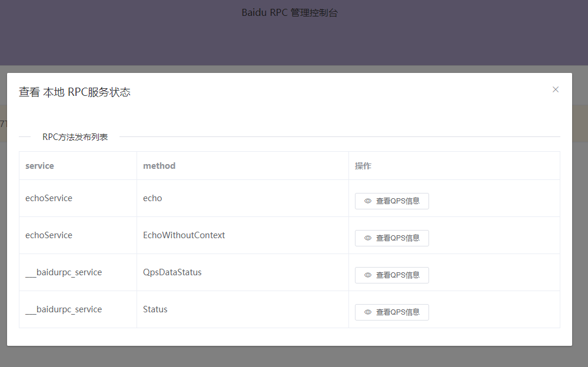Viewport: 588px width, 367px height.
Task: View QPS info for EchoWithoutContext method
Action: point(392,238)
